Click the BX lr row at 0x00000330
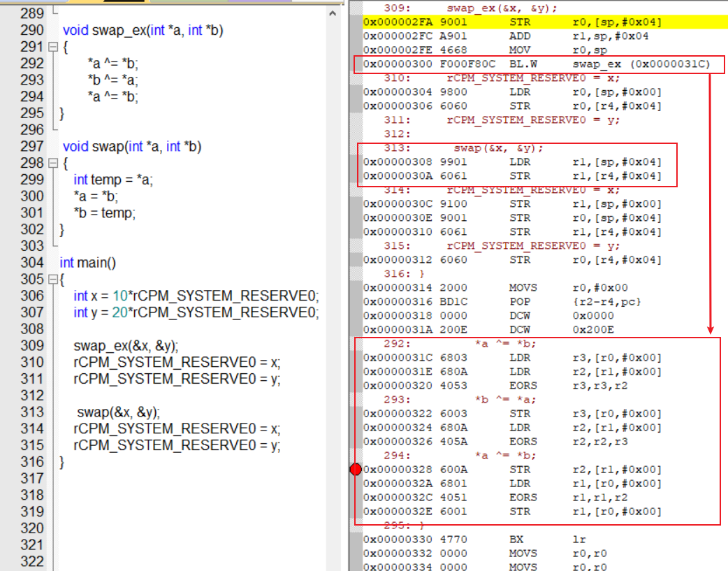Screen dimensions: 728x571 click(x=545, y=539)
